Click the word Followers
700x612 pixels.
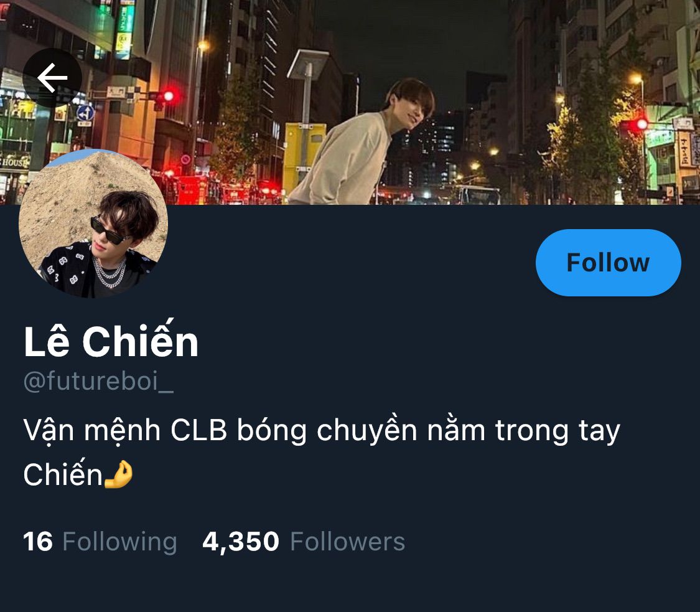pos(348,542)
